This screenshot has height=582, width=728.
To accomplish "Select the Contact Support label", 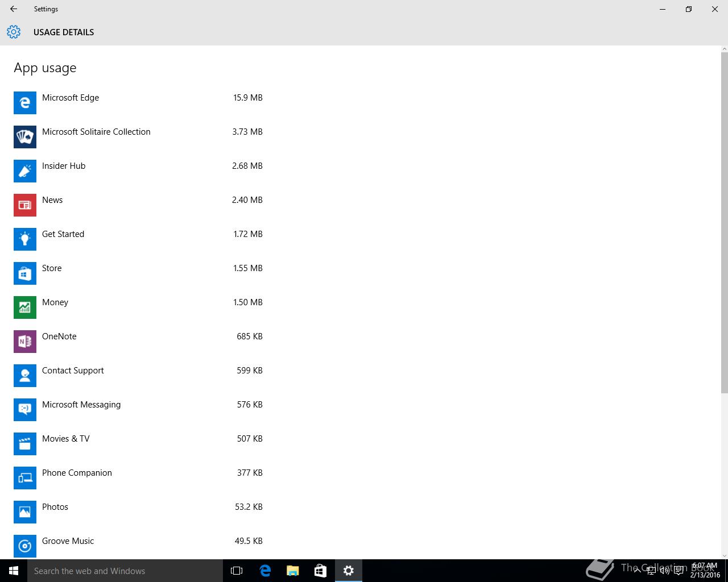I will (73, 371).
